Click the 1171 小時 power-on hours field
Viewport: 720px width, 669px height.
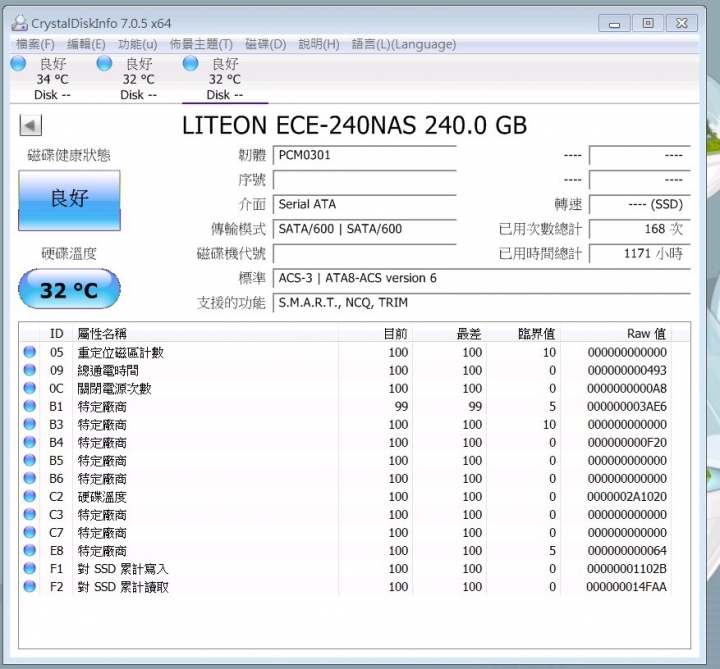[x=640, y=253]
